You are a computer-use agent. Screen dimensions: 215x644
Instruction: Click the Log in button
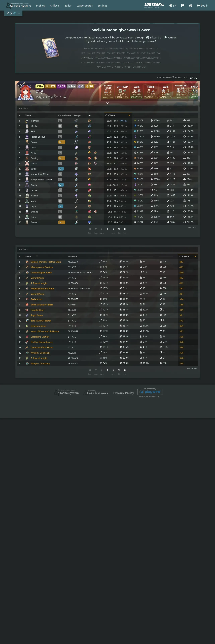click(203, 6)
